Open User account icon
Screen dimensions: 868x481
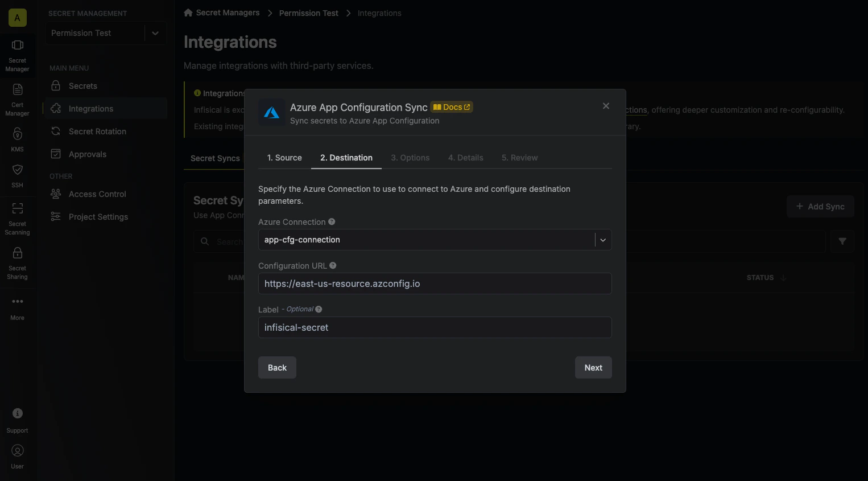coord(18,457)
